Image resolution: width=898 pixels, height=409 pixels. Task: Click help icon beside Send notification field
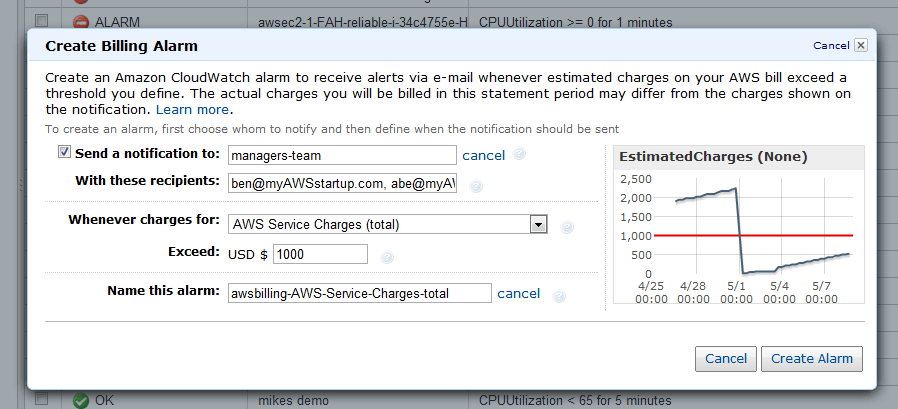[x=520, y=155]
